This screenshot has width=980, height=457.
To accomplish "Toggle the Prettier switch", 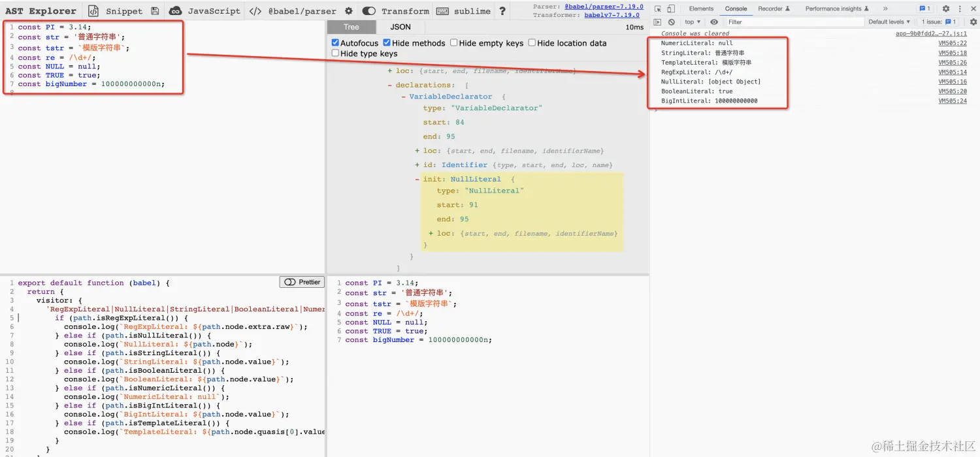I will point(290,282).
